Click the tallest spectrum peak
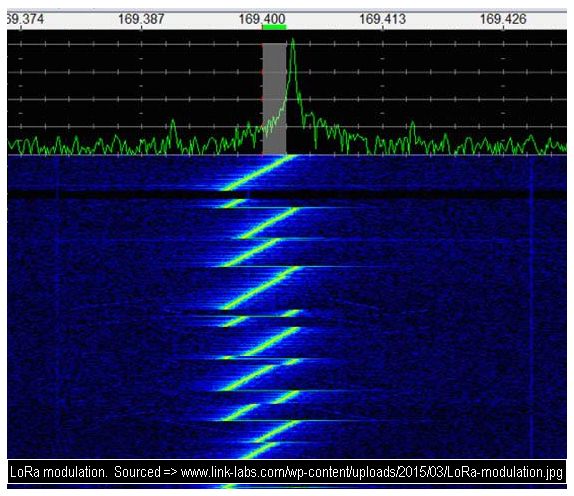 pyautogui.click(x=292, y=41)
